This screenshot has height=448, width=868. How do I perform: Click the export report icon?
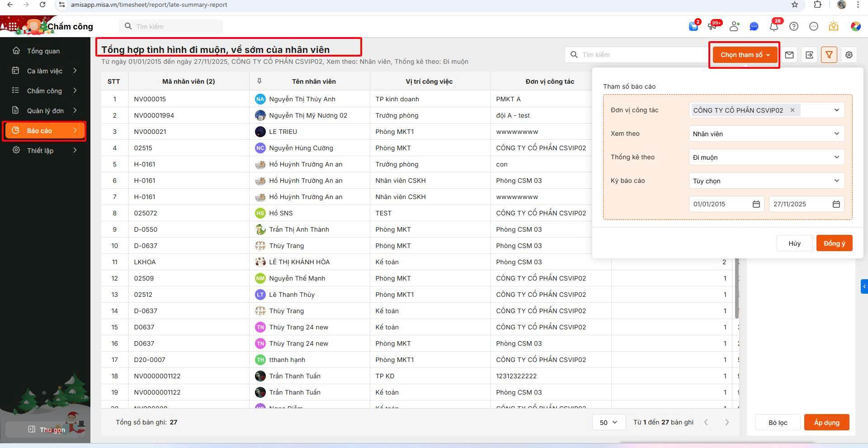[x=809, y=55]
